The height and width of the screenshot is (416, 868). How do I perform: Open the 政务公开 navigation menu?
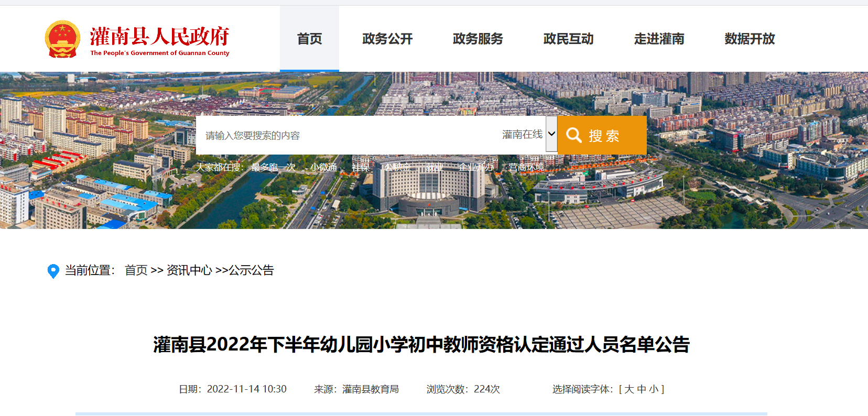pos(387,39)
